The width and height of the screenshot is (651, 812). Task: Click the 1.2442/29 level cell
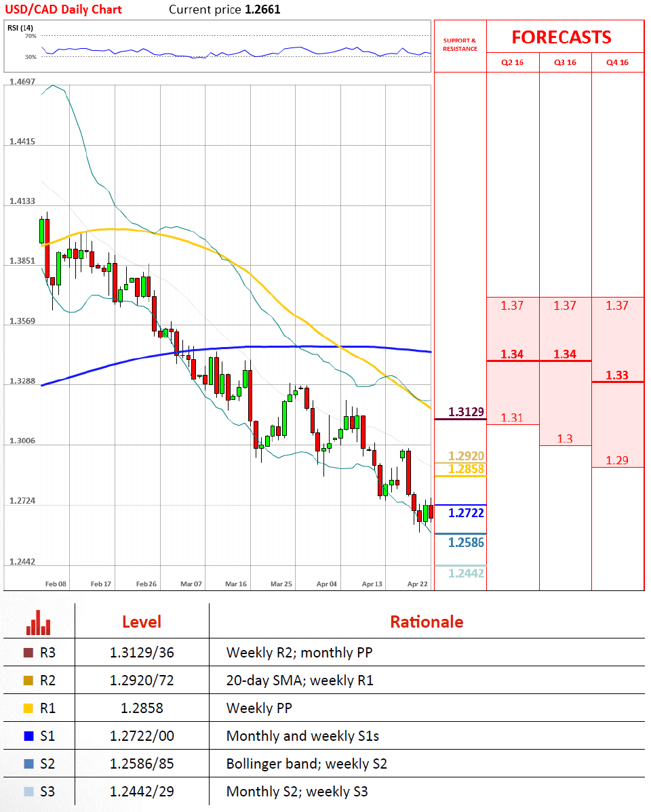click(142, 791)
